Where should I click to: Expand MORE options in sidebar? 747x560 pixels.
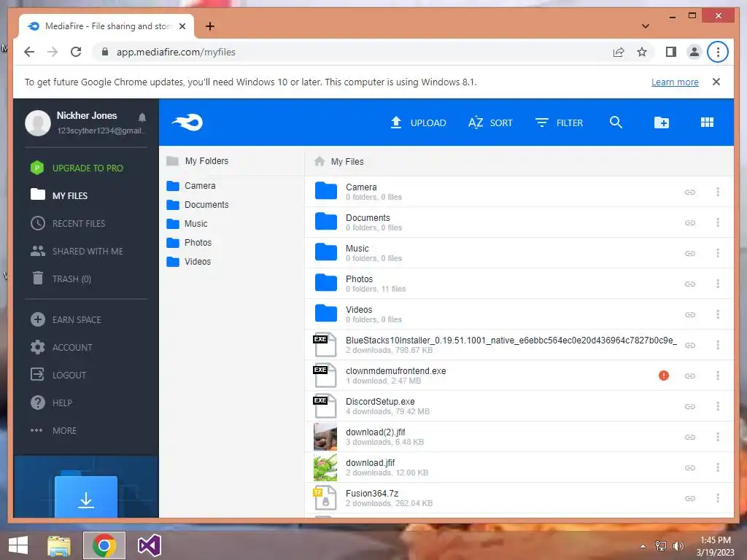[53, 430]
